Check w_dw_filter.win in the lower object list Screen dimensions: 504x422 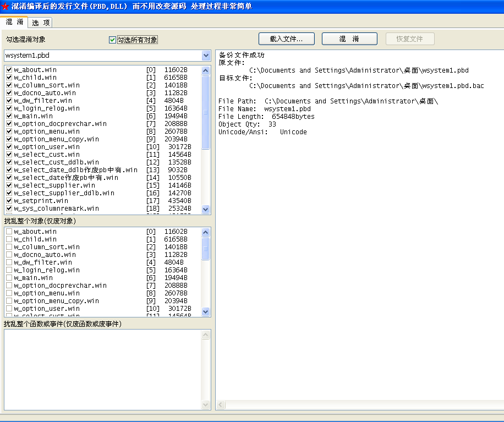click(9, 262)
